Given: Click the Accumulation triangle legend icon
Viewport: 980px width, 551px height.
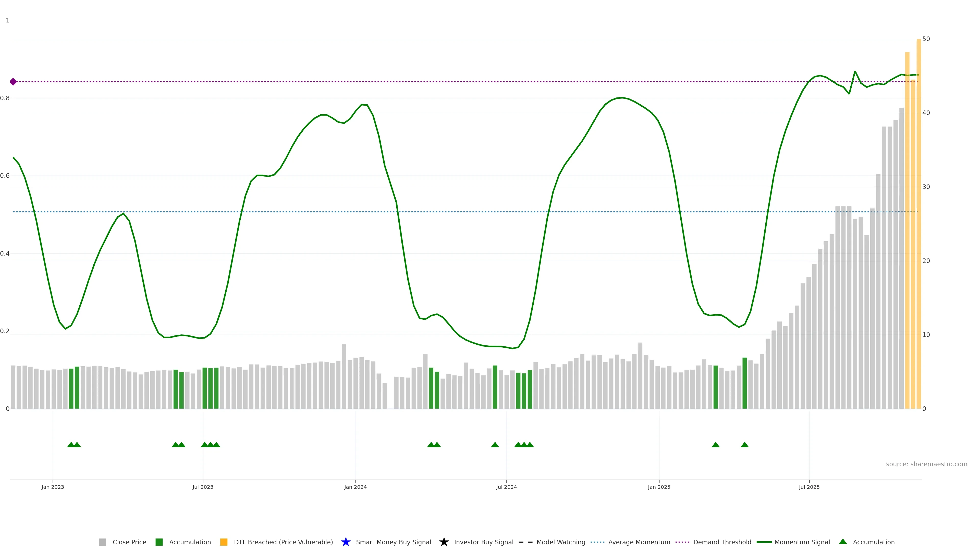Looking at the screenshot, I should 843,542.
